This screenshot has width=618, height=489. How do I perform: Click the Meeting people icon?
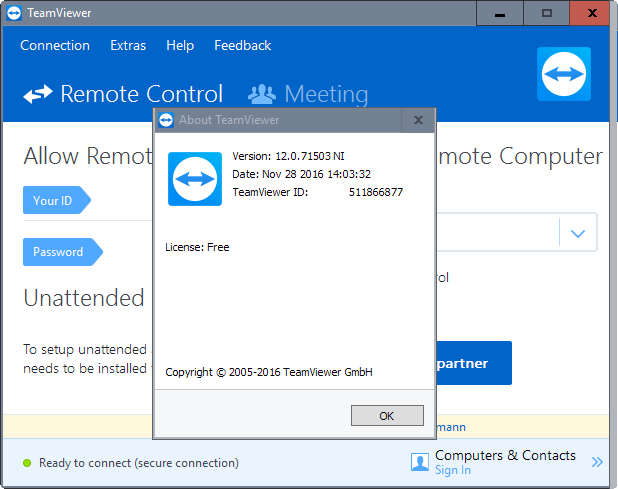[261, 95]
